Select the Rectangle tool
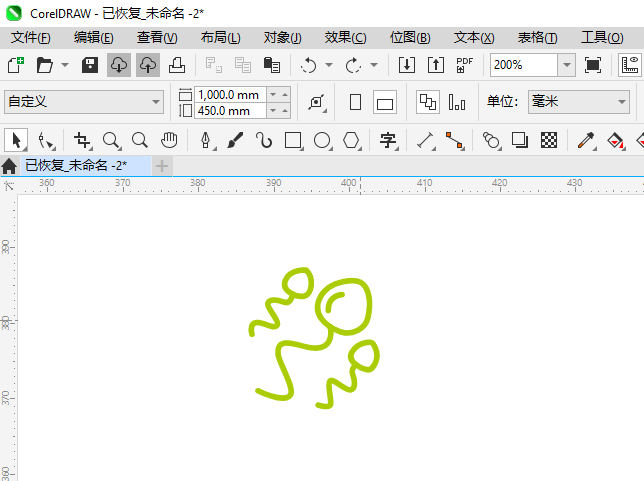Screen dimensions: 644x481 pos(293,140)
